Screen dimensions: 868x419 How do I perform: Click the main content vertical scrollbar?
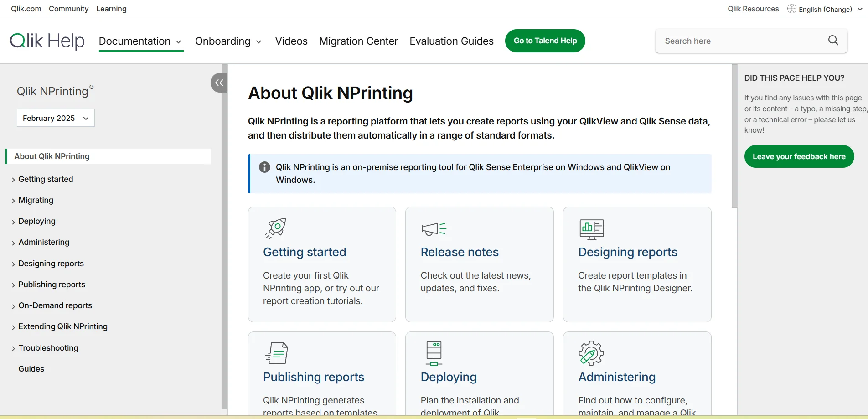(x=734, y=136)
